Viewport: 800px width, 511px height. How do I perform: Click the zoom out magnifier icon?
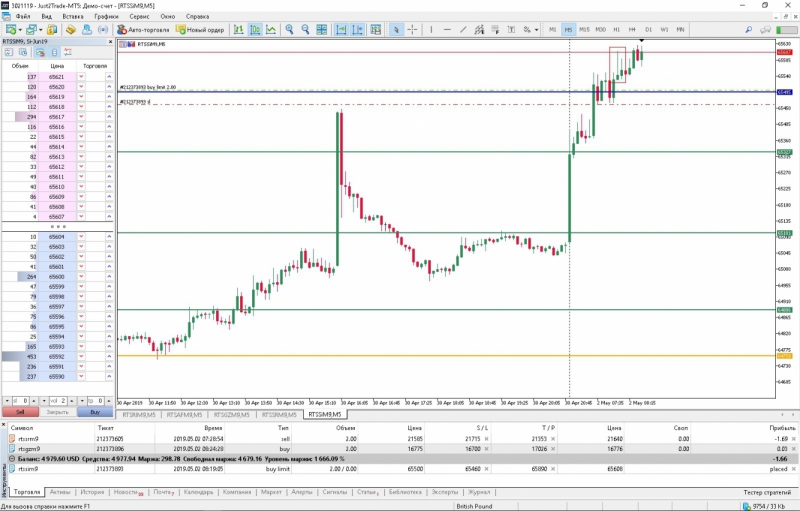(305, 30)
